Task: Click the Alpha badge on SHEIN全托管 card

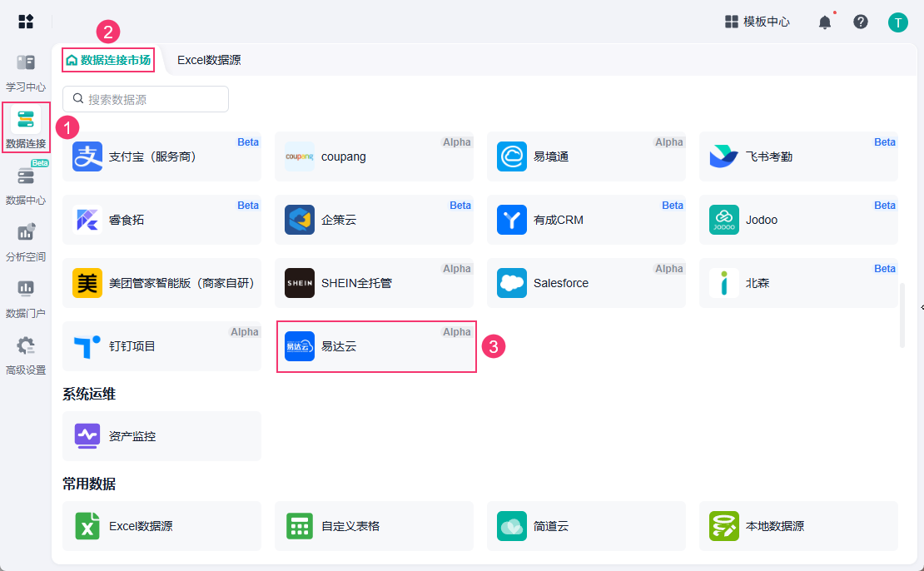Action: tap(457, 268)
